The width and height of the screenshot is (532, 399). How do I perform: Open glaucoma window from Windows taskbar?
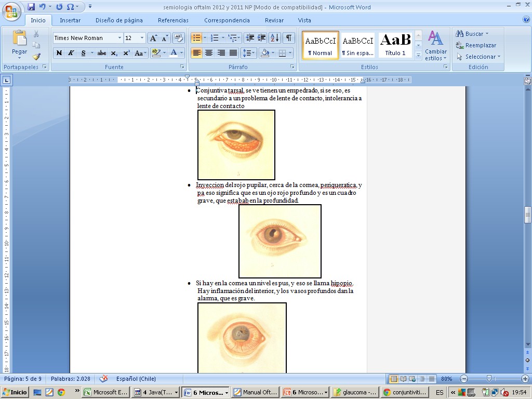[355, 392]
